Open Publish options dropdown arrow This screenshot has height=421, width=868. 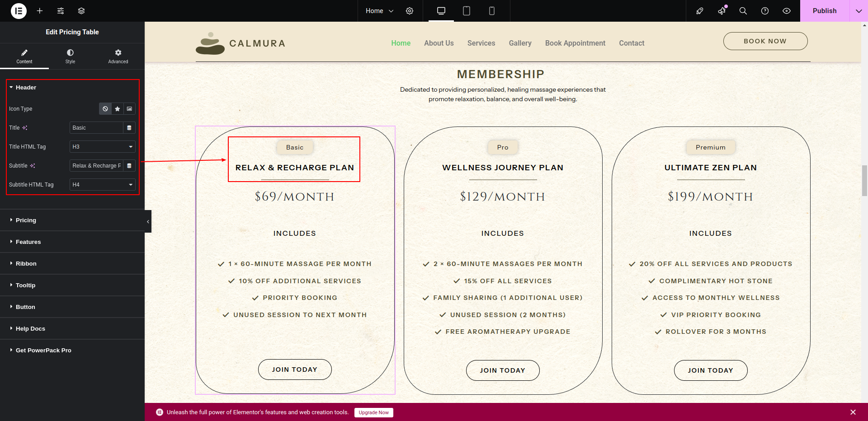pyautogui.click(x=859, y=11)
